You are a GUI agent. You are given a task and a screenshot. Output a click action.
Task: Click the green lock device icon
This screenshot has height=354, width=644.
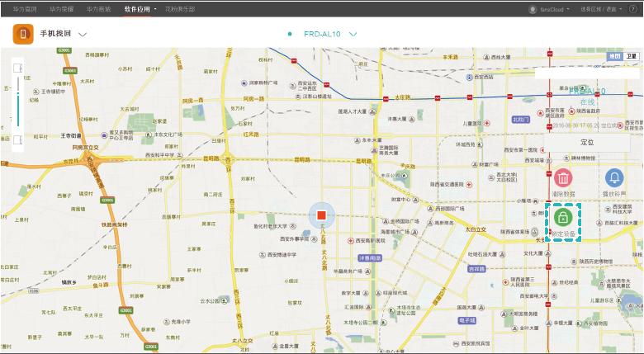563,218
